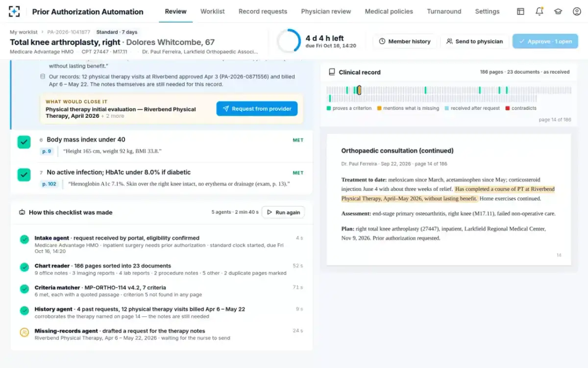Screen dimensions: 588x368
Task: Click the 186 pages · 23 documents summary
Action: 524,72
